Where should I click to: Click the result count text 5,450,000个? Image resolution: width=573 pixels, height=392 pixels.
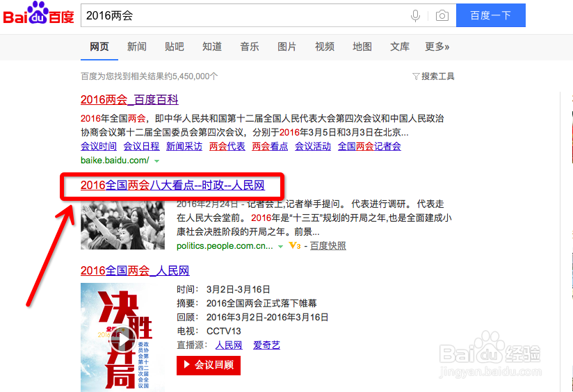(x=195, y=76)
